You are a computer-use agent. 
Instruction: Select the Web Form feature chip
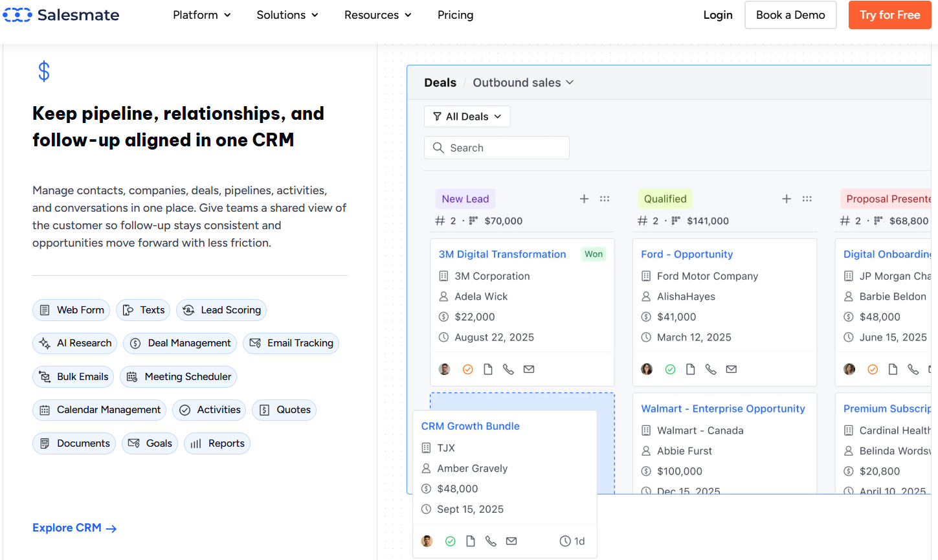click(71, 310)
